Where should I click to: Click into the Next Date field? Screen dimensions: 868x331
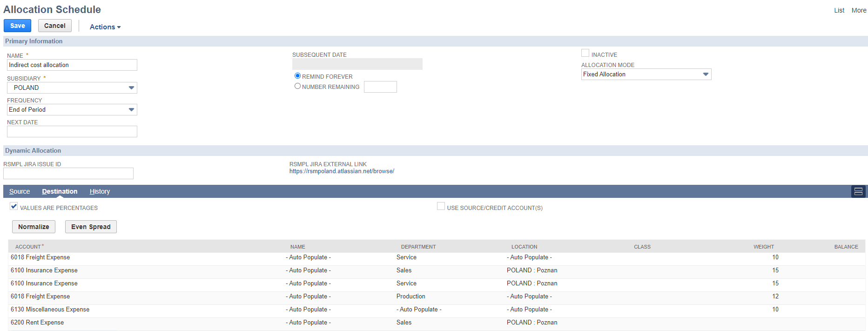pyautogui.click(x=72, y=132)
